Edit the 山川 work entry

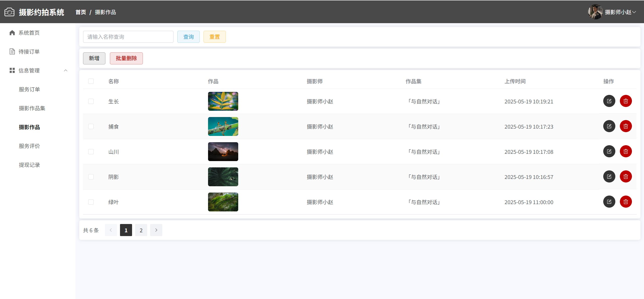coord(609,152)
